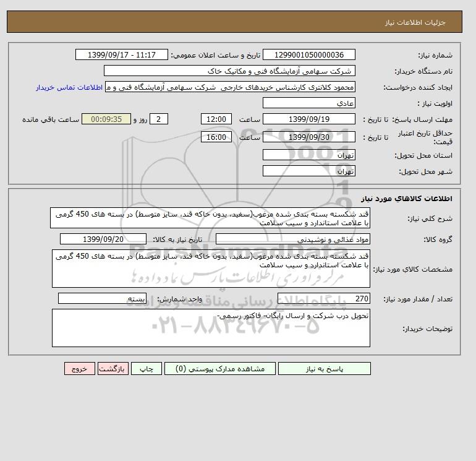The height and width of the screenshot is (461, 476).
Task: Click the public announcement date field 1399/09/17 - 11:17
Action: coord(121,54)
